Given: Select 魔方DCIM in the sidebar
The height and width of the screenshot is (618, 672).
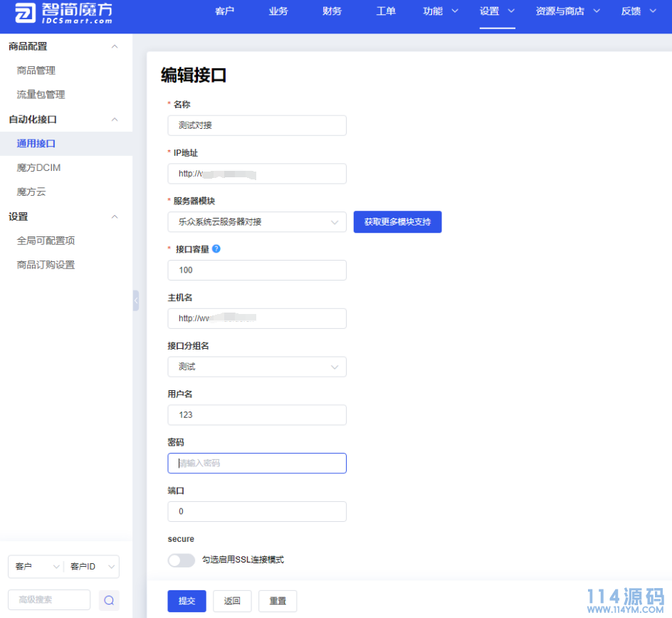Looking at the screenshot, I should 39,168.
